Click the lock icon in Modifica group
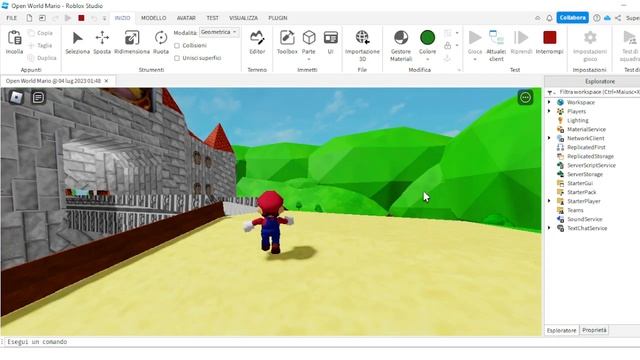 click(448, 45)
